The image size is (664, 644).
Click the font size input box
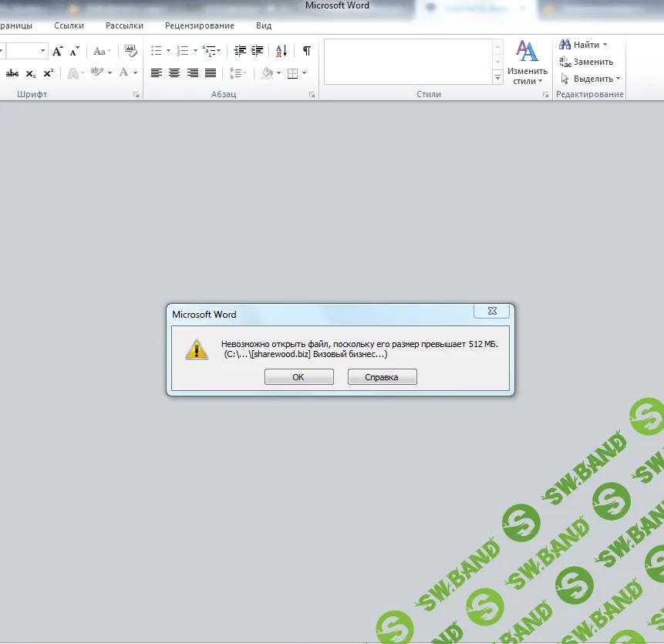coord(26,51)
